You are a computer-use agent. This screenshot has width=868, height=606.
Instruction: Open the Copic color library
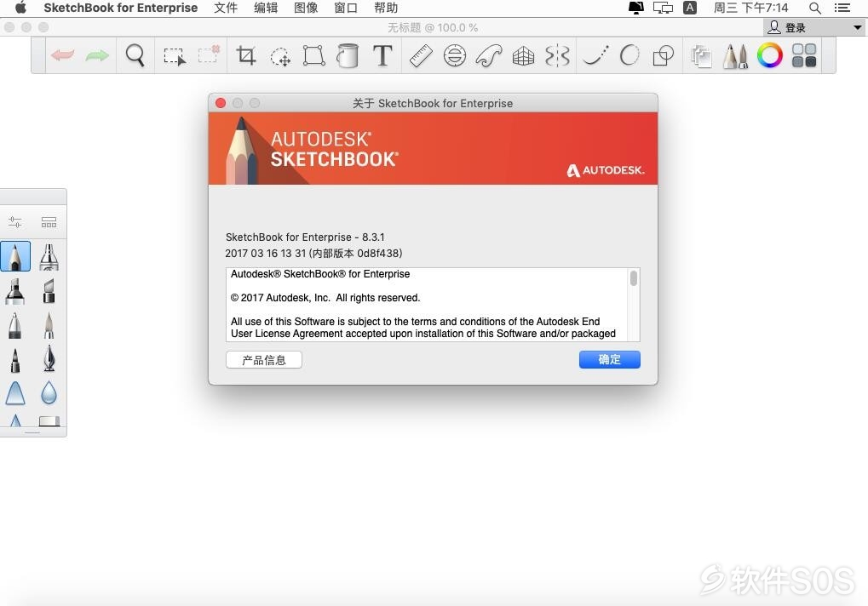804,55
